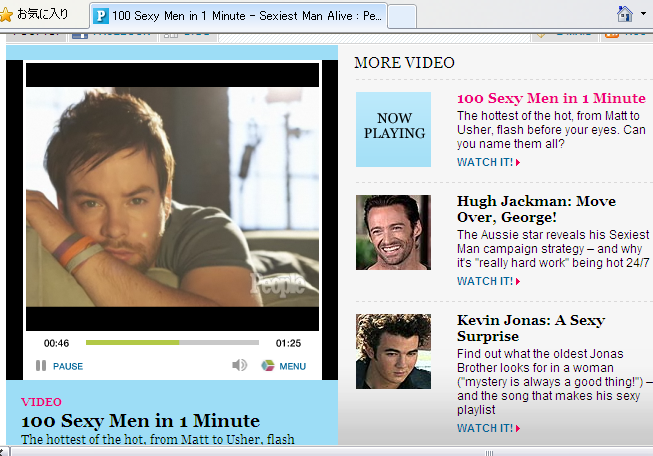Screen dimensions: 653x456
Task: Click the browser home icon
Action: pyautogui.click(x=625, y=14)
